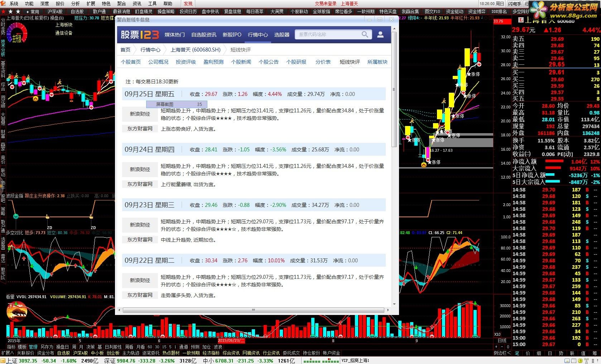Select the 技术分析 left sidebar tab
The image size is (601, 364).
pyautogui.click(x=3, y=48)
